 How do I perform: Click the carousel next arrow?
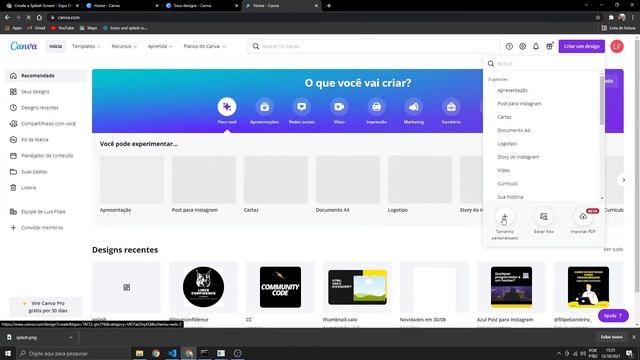click(623, 180)
